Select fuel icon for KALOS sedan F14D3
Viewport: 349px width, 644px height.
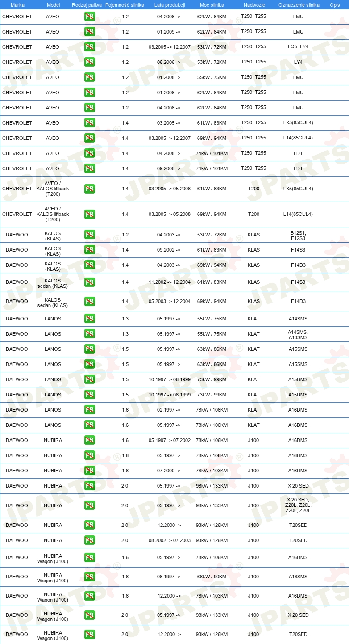(x=89, y=301)
